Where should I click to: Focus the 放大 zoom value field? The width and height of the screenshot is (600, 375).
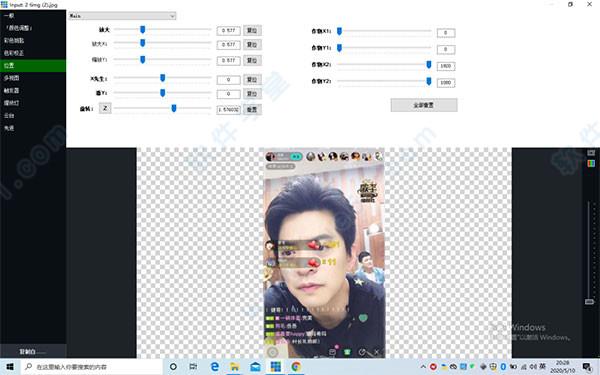(228, 30)
